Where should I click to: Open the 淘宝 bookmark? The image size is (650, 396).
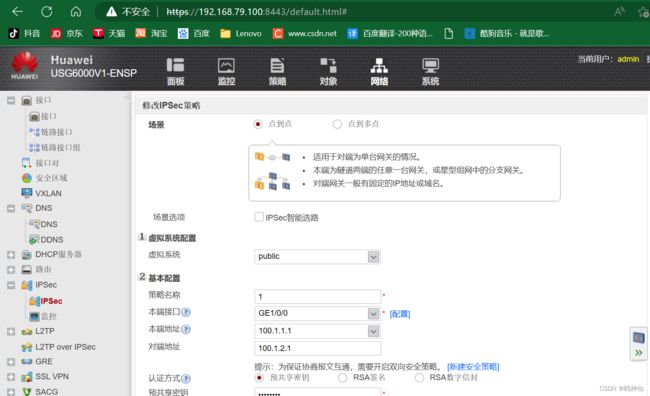(151, 34)
